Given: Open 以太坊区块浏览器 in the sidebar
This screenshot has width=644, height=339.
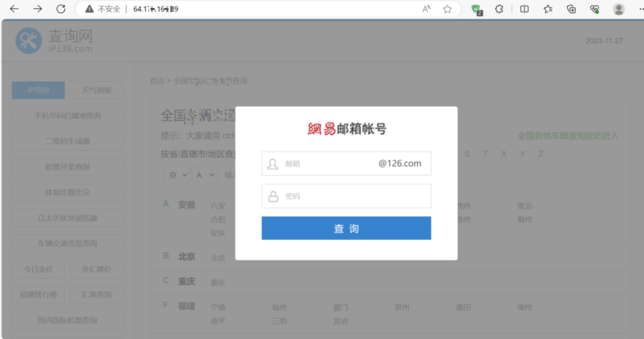Looking at the screenshot, I should coord(67,218).
